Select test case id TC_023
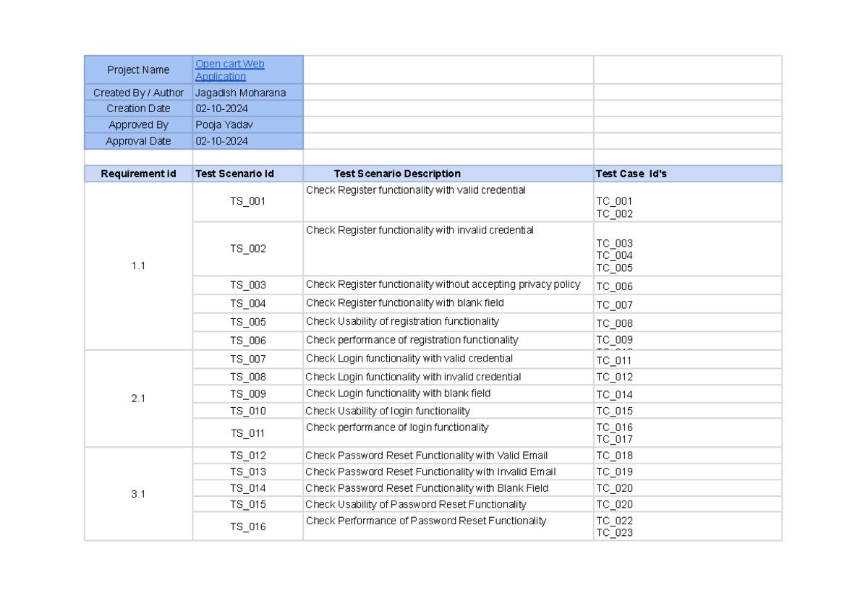Image resolution: width=868 pixels, height=614 pixels. point(614,533)
